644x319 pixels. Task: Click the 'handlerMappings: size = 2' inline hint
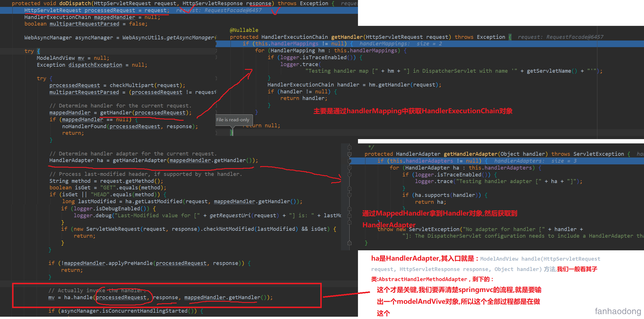coord(400,44)
